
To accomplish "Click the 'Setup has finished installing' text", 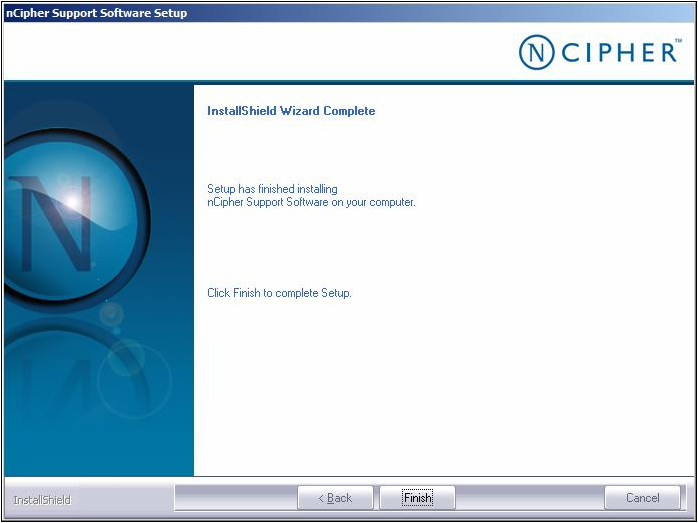I will coord(272,189).
